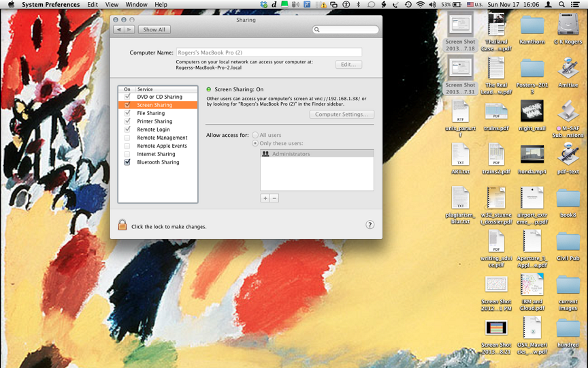Select the Remote Login service row
The image size is (588, 368).
tap(158, 129)
